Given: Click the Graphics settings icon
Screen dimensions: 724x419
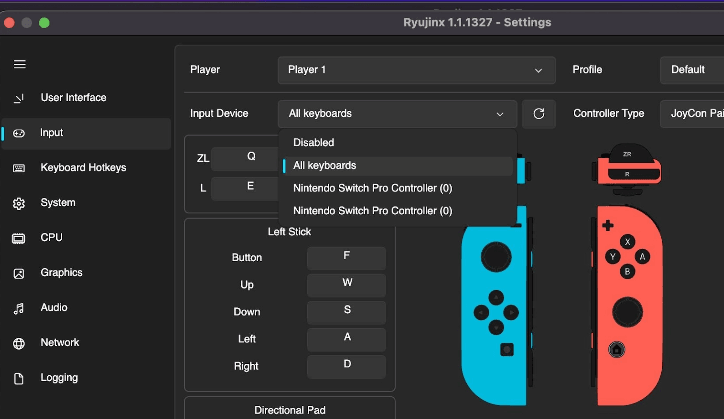Looking at the screenshot, I should [x=19, y=273].
